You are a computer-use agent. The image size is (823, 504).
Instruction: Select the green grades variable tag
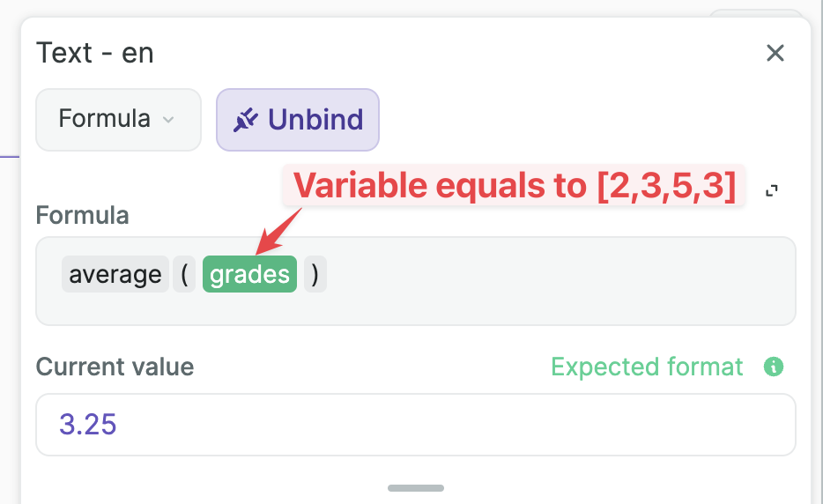pos(249,275)
